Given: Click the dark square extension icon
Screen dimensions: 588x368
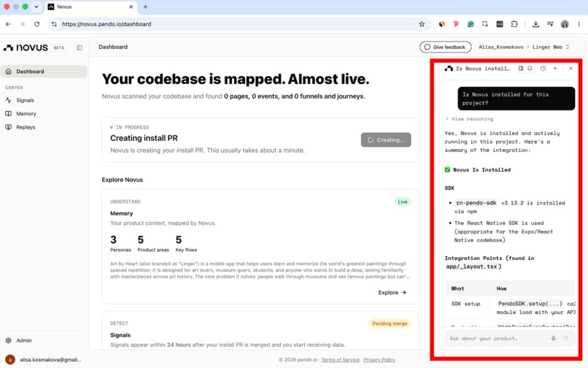Looking at the screenshot, I should [x=500, y=24].
